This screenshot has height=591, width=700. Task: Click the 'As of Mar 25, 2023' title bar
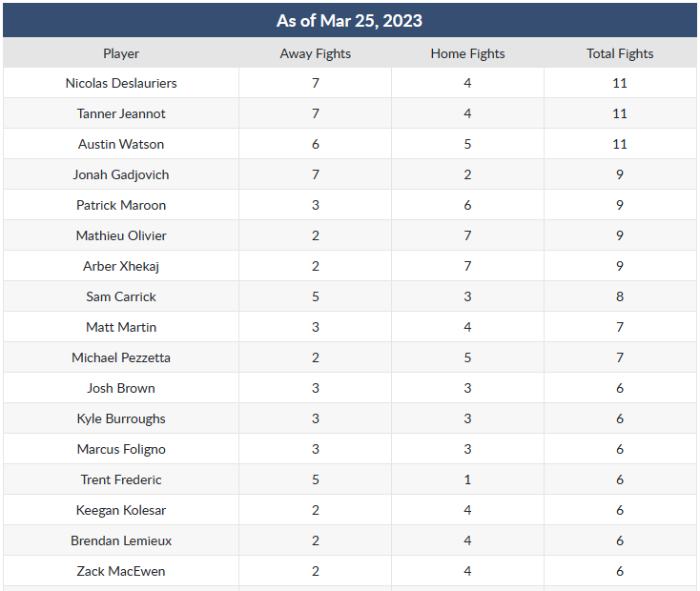349,20
